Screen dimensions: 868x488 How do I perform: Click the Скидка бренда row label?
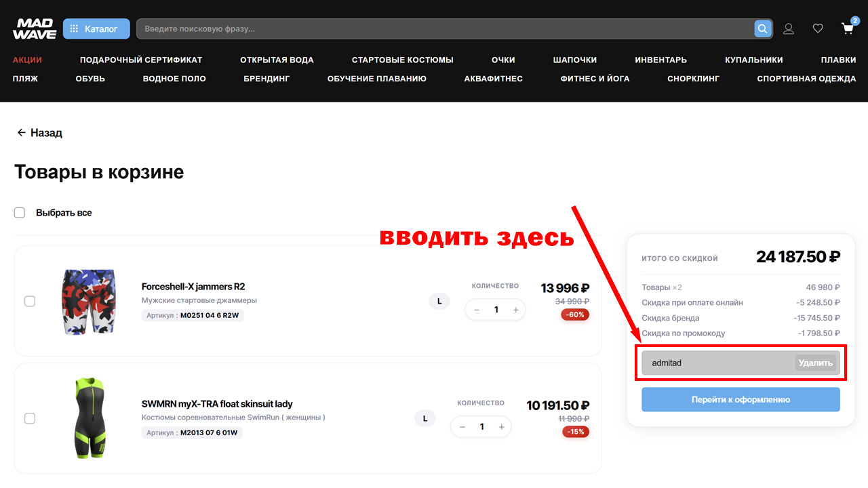click(x=671, y=318)
